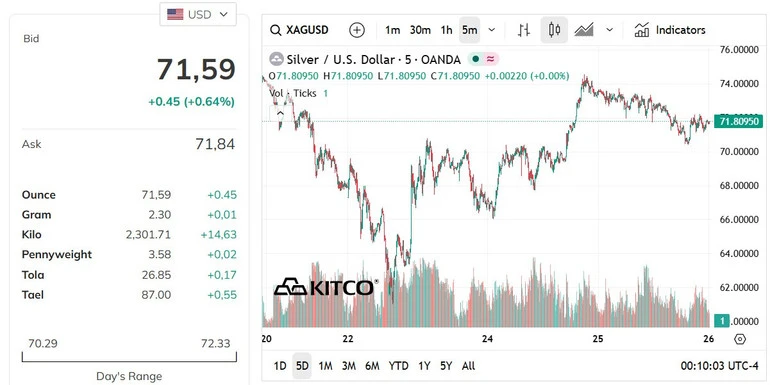
Task: Select the 1M date range tab
Action: coord(325,366)
